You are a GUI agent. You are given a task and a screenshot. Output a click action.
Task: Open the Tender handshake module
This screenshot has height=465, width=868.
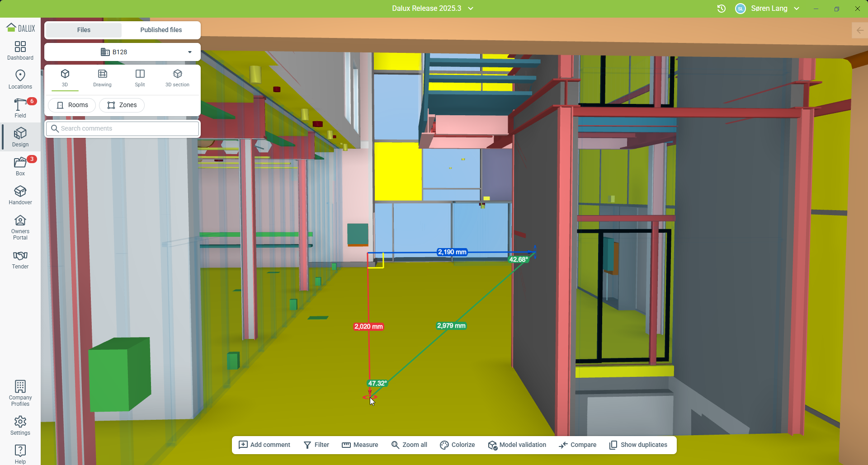[x=20, y=260]
